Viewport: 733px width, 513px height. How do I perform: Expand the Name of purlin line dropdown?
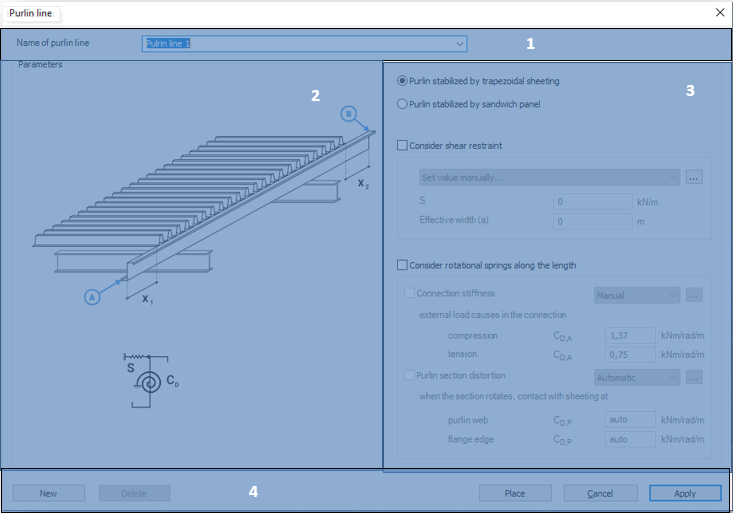460,43
